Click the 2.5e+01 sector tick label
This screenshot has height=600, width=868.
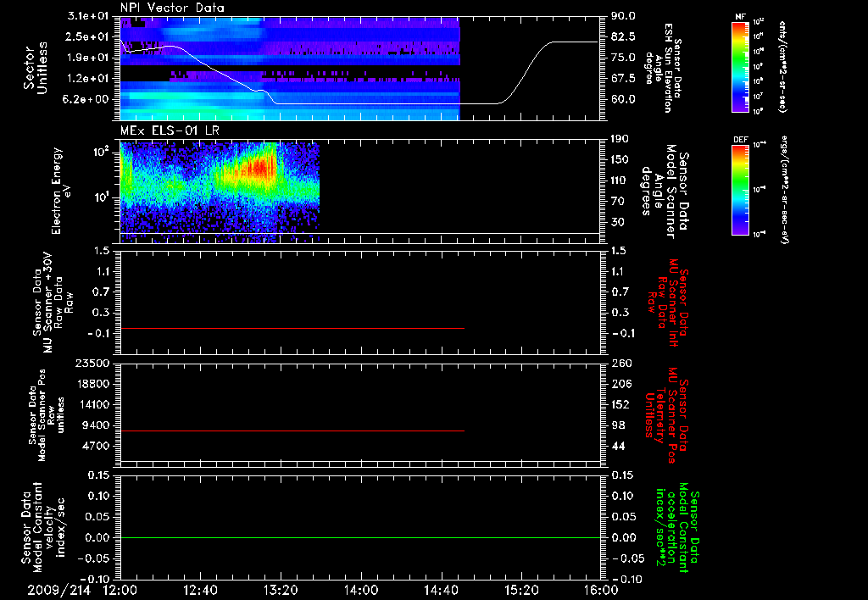[87, 36]
